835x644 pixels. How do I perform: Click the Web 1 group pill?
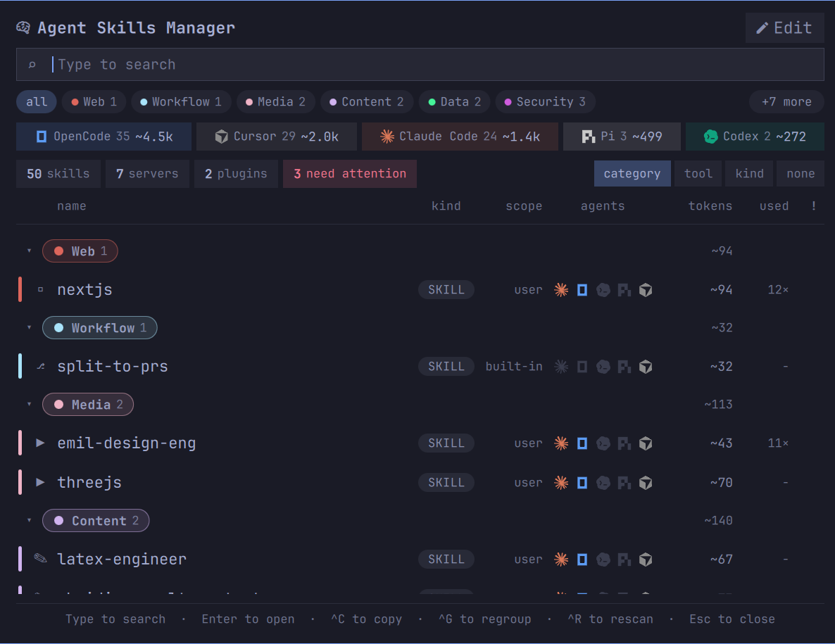click(x=80, y=251)
